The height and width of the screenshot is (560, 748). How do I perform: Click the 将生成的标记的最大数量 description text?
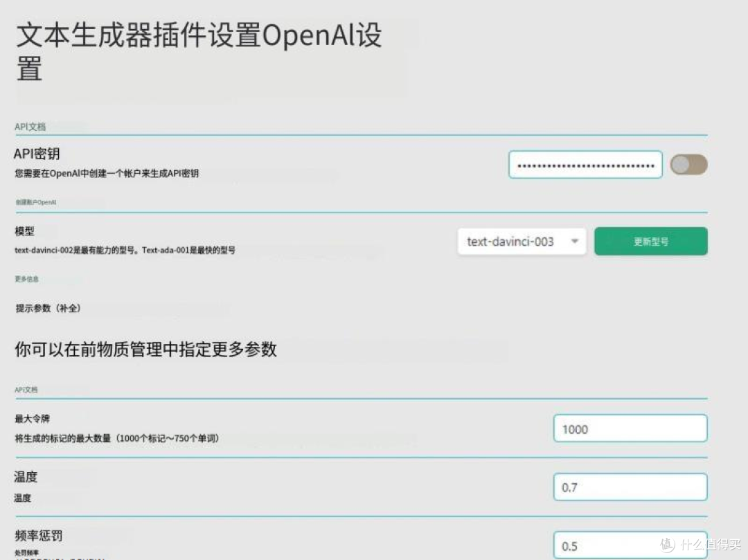pos(116,438)
